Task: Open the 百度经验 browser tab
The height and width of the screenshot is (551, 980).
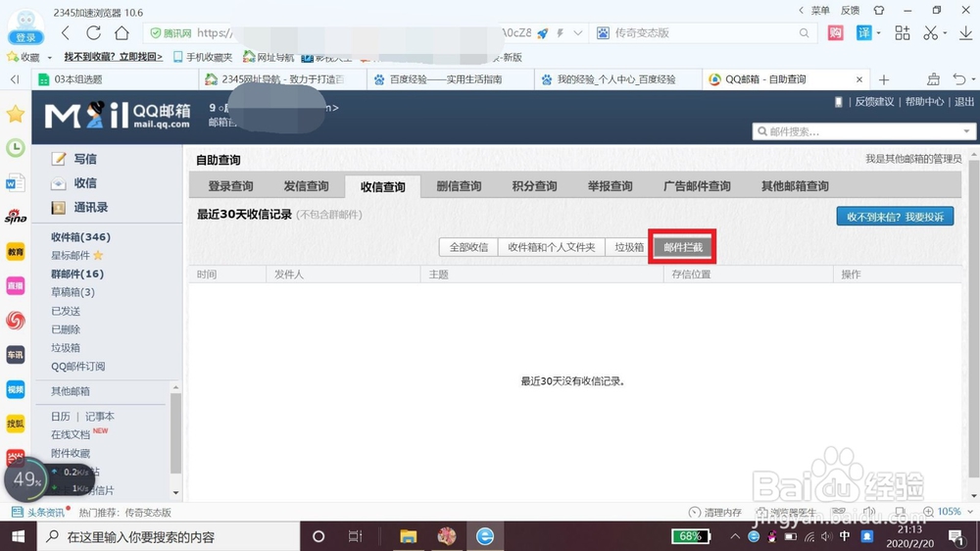Action: 450,79
